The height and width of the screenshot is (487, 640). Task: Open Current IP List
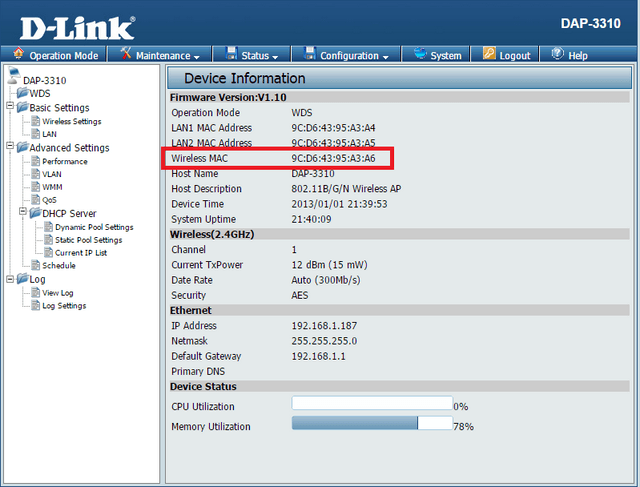81,253
